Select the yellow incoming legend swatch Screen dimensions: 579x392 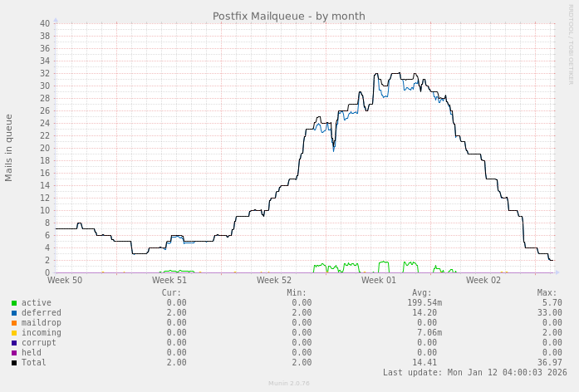point(14,333)
